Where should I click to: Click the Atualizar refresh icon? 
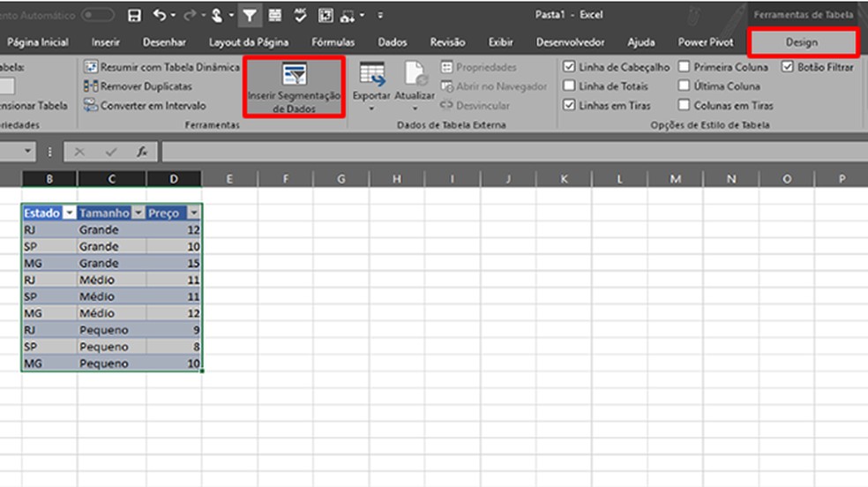(415, 74)
